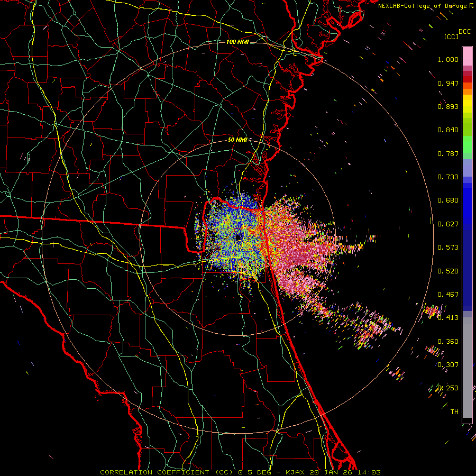This screenshot has height=476, width=476.
Task: Click the 100 NMI range ring label
Action: pos(237,42)
